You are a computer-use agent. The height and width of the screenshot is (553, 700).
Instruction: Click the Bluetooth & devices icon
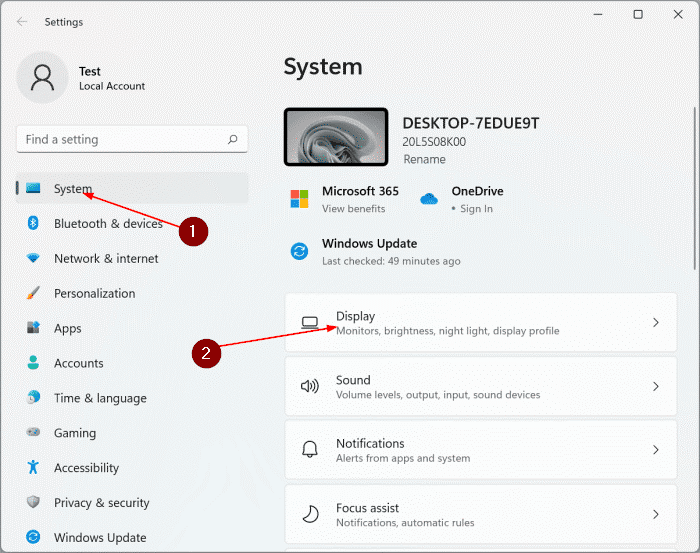point(33,224)
